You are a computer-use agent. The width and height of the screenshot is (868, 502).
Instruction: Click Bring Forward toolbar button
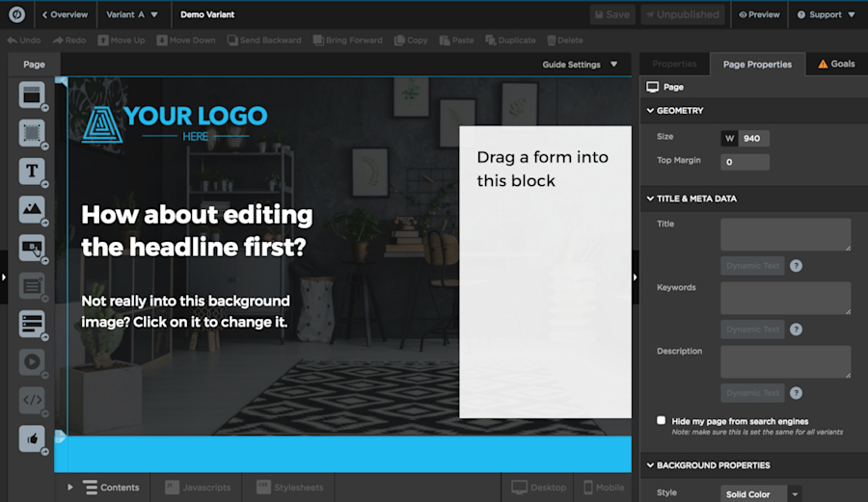point(347,40)
